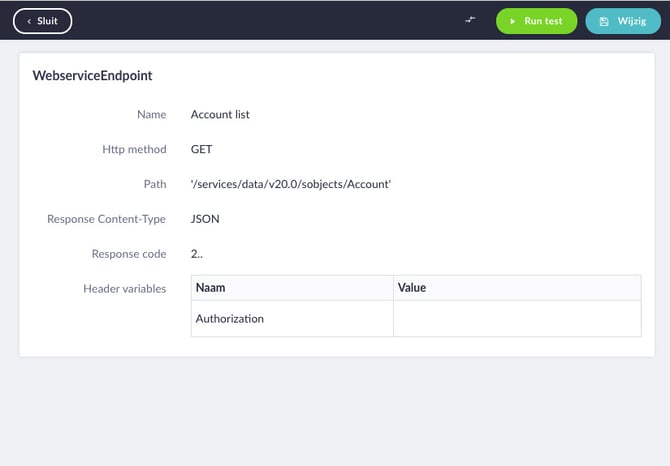This screenshot has width=670, height=466.
Task: Click the Value column header
Action: coord(412,287)
